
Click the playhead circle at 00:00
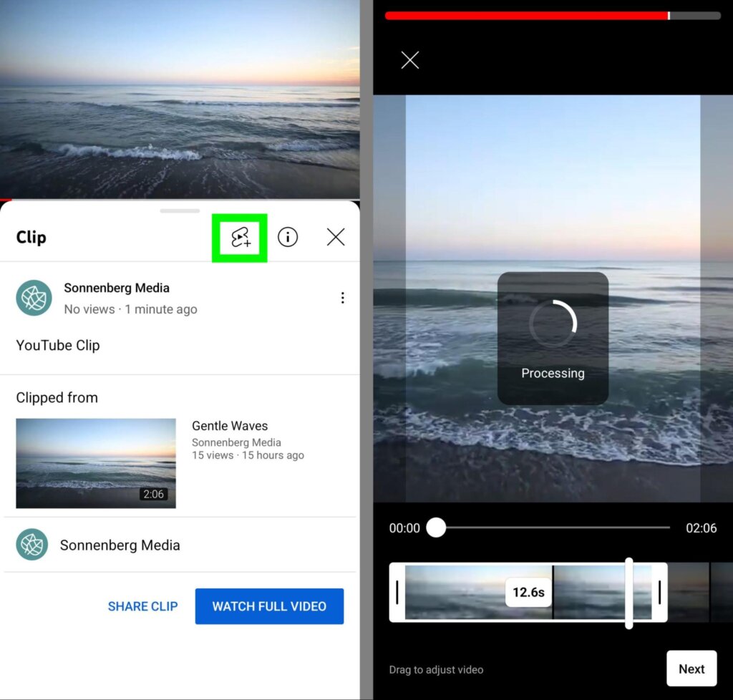pyautogui.click(x=436, y=528)
